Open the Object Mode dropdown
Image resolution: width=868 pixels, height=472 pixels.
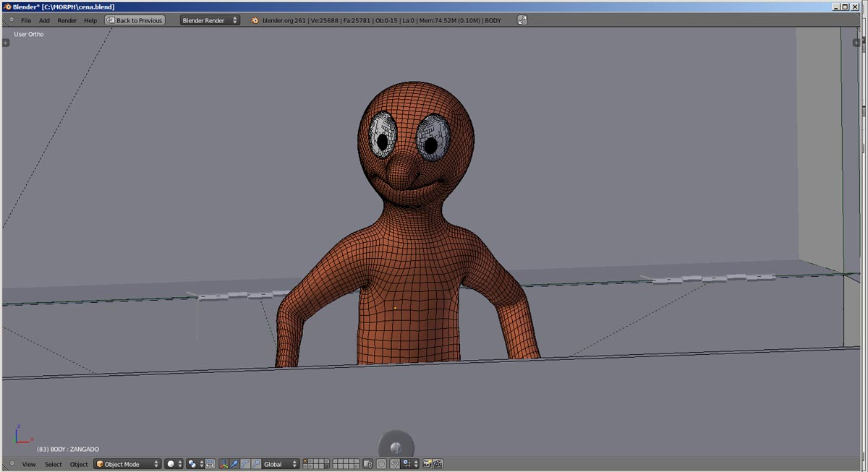click(x=127, y=463)
